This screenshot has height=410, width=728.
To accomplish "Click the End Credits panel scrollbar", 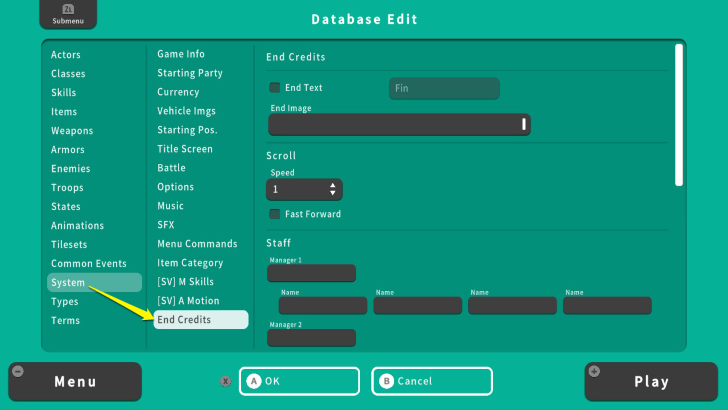I will pos(679,115).
